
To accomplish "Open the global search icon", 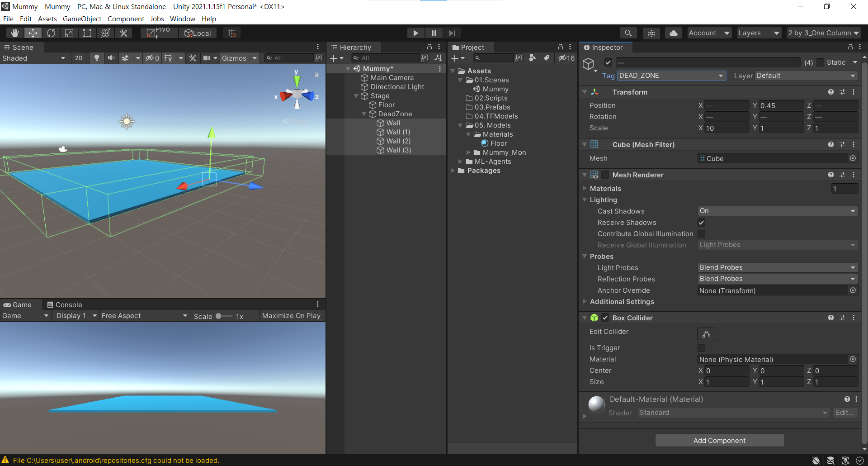I will (628, 33).
